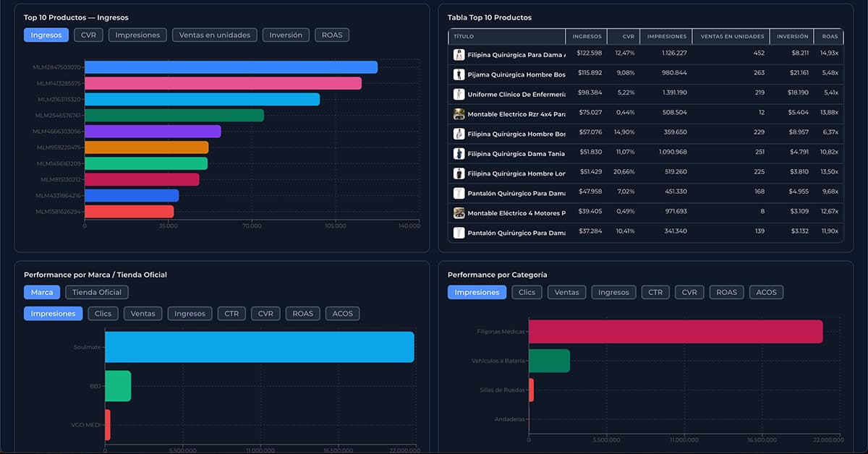Screen dimensions: 868x454
Task: Click the red bar for MLM1581626294
Action: (129, 212)
